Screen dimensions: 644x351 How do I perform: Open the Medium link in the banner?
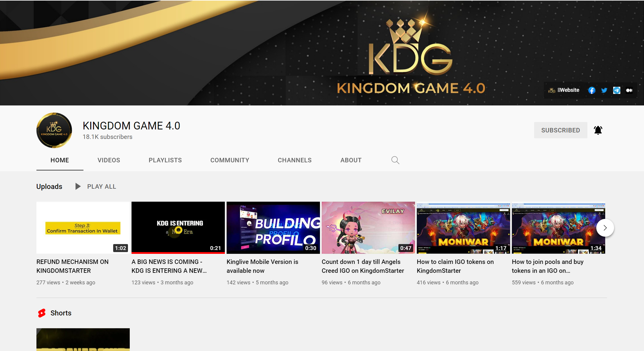629,90
